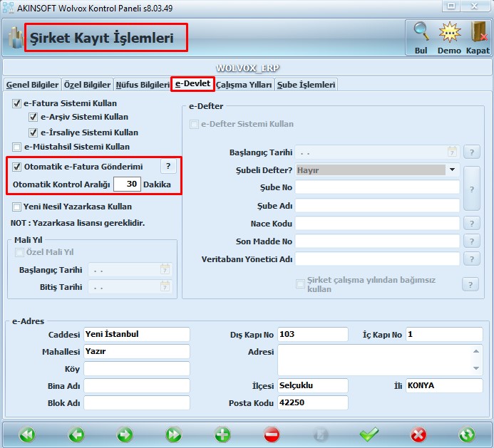Check e-Defter Sistemi Kullan
The width and height of the screenshot is (494, 448).
click(x=194, y=124)
